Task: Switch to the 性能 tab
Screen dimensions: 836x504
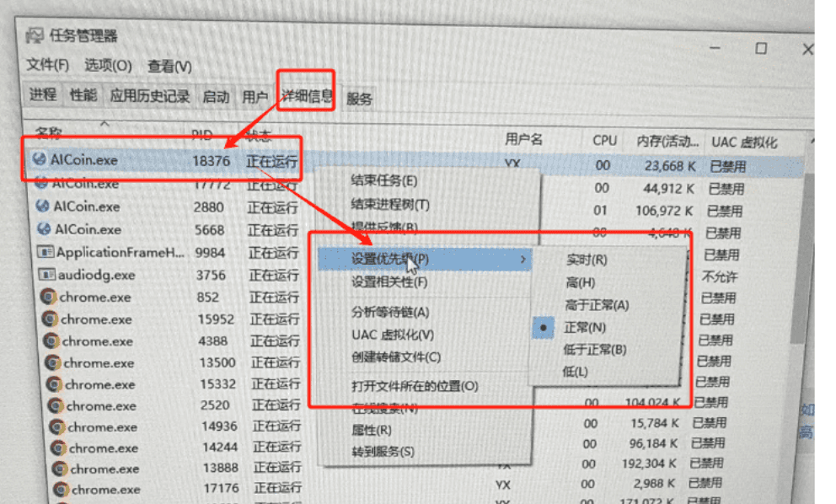Action: tap(83, 95)
